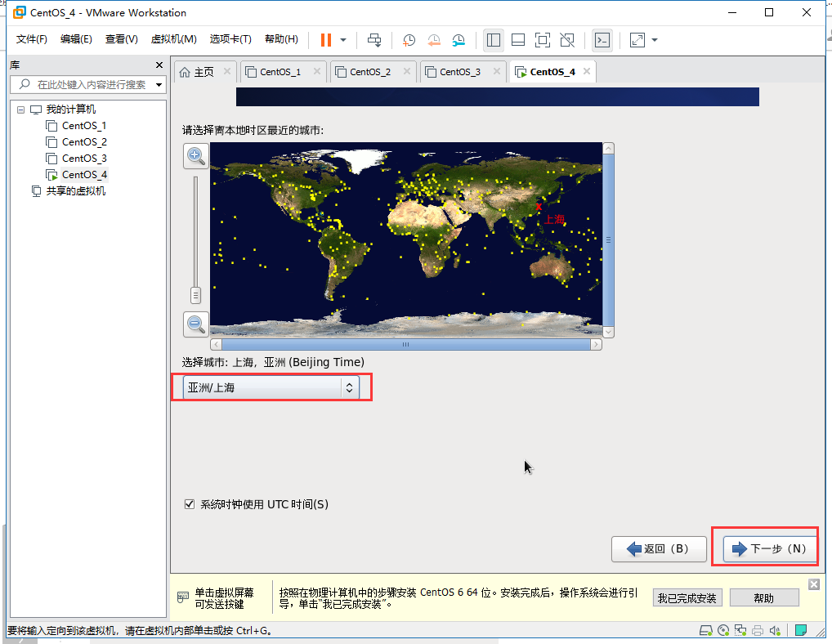Click the stretch guest display icon
Image resolution: width=832 pixels, height=644 pixels.
pos(637,40)
